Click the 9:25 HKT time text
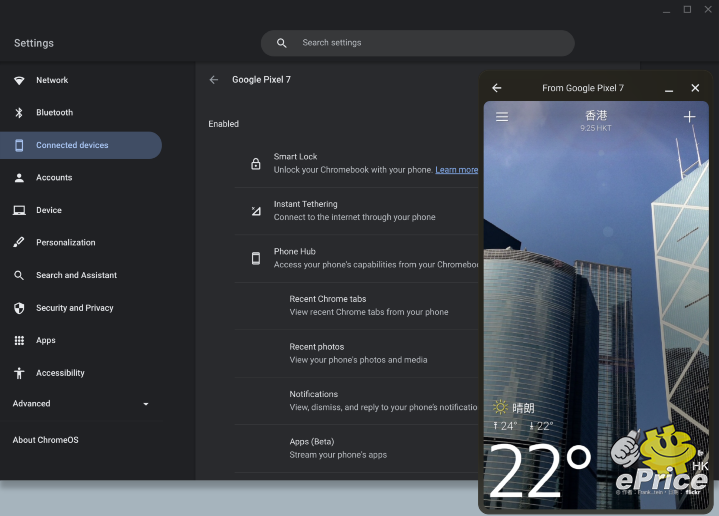Image resolution: width=719 pixels, height=516 pixels. (x=596, y=128)
